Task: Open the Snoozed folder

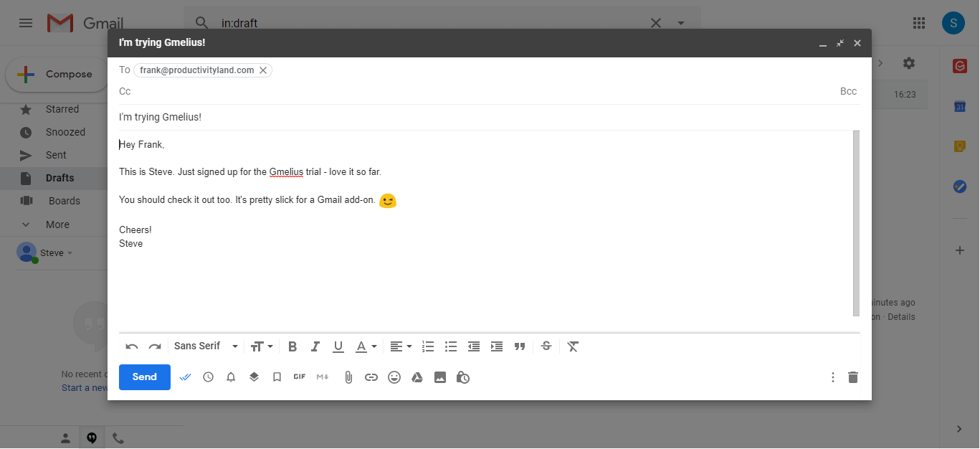Action: click(65, 132)
